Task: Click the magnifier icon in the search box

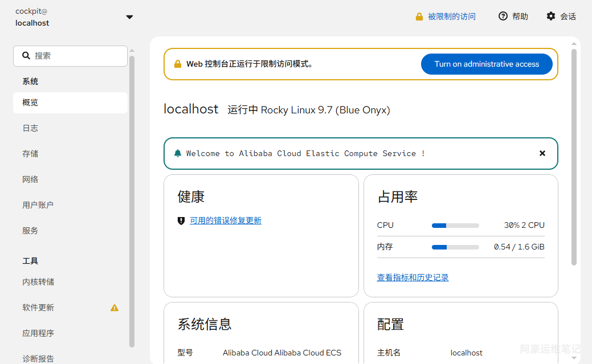Action: tap(26, 56)
